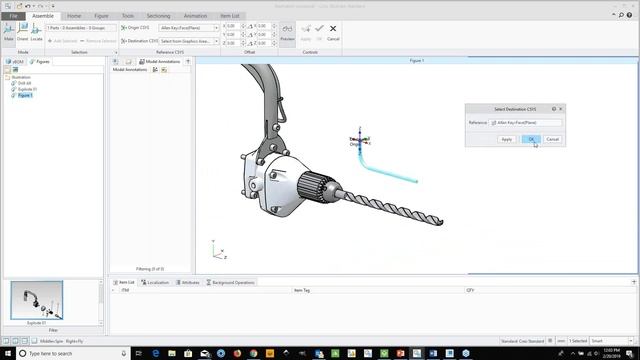Switch to the sBOM panel tab
Image resolution: width=640 pixels, height=360 pixels.
[15, 62]
